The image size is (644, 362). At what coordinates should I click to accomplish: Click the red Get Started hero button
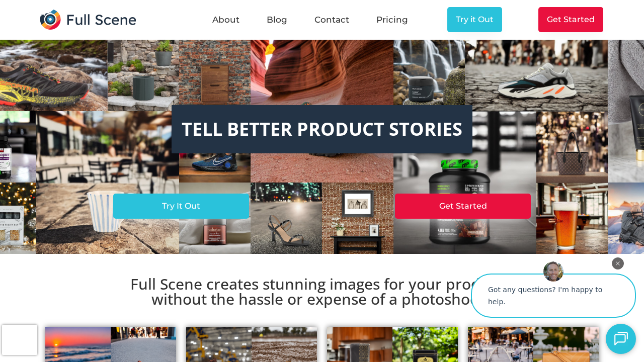click(x=463, y=206)
